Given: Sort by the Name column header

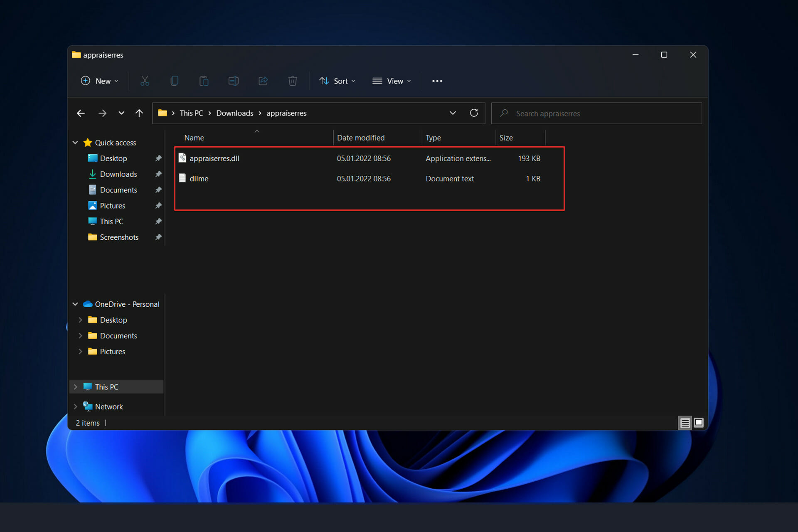Looking at the screenshot, I should tap(257, 138).
